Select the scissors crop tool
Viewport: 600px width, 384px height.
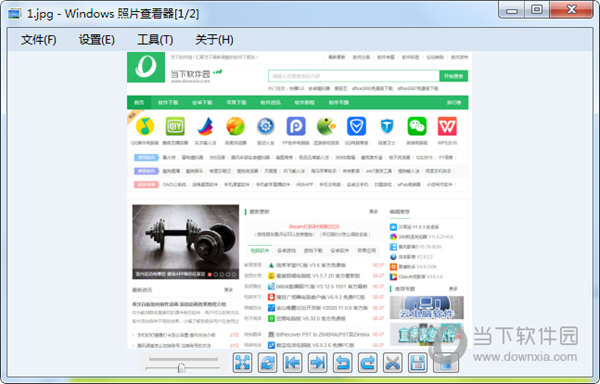click(393, 362)
